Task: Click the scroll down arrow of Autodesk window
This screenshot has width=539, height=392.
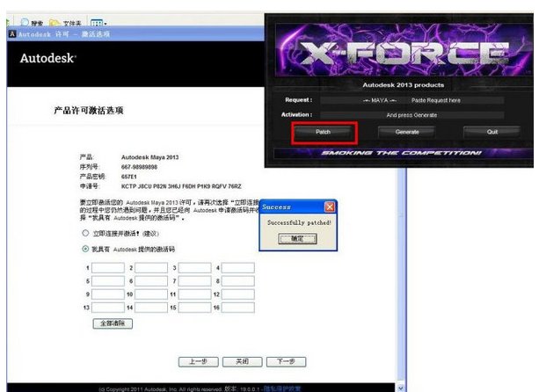Action: pyautogui.click(x=400, y=388)
